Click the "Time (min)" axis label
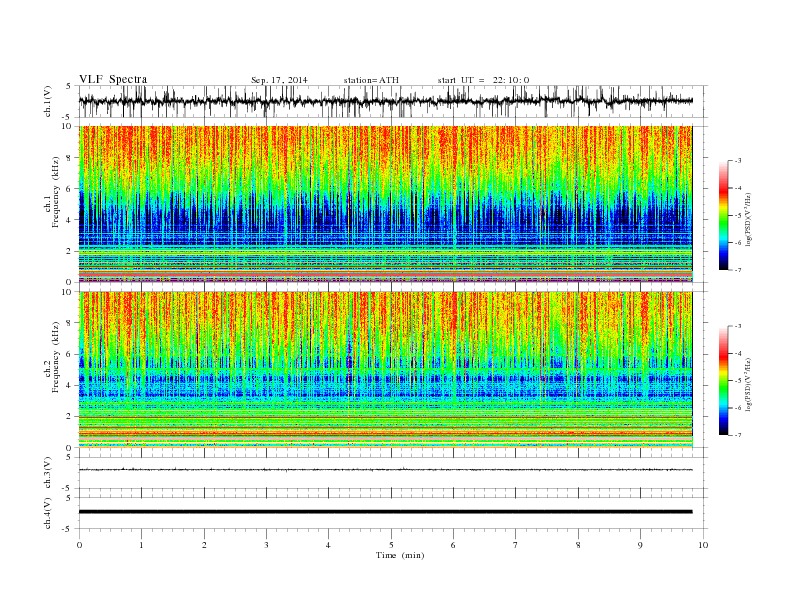 pyautogui.click(x=400, y=555)
